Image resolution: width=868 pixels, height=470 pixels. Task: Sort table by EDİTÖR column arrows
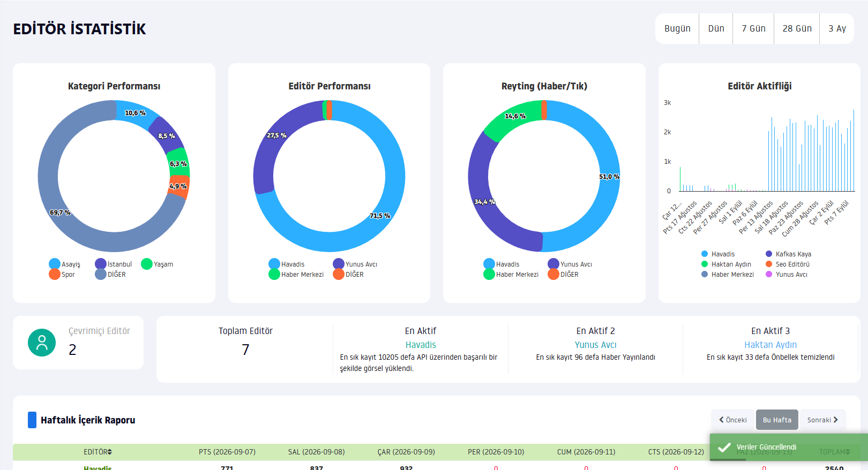(109, 452)
